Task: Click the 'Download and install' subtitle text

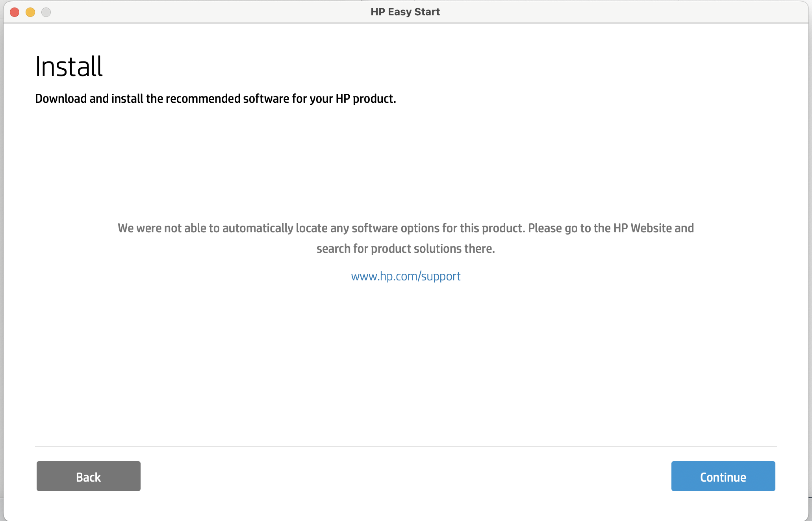Action: (215, 98)
